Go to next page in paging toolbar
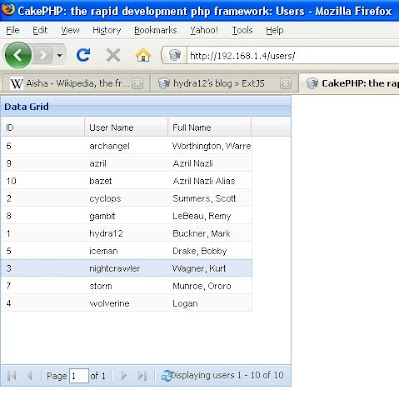Viewport: 399px width, 400px height. 124,376
